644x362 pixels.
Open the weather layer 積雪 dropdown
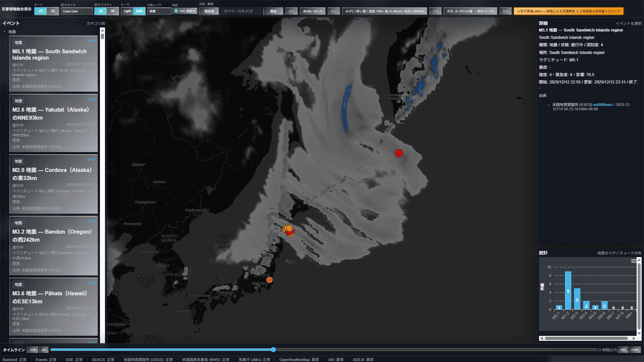(x=159, y=11)
